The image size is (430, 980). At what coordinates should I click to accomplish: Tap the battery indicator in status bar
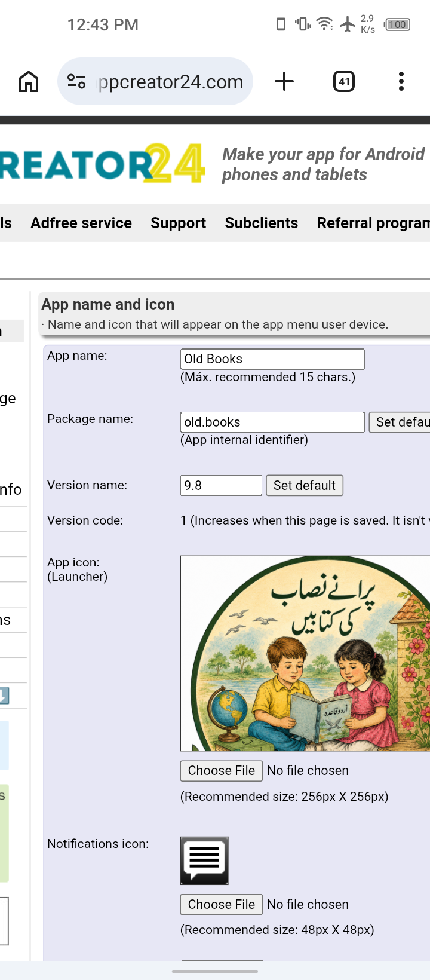(x=397, y=24)
